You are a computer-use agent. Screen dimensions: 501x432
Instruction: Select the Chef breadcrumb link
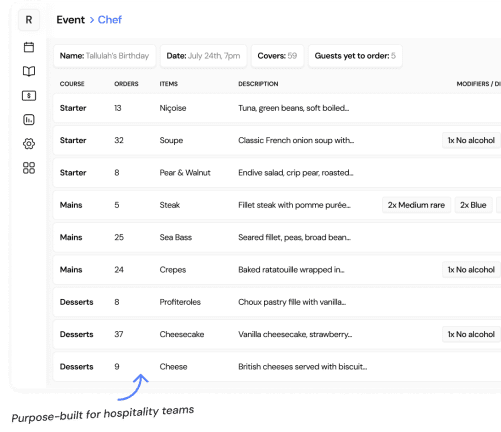tap(110, 20)
